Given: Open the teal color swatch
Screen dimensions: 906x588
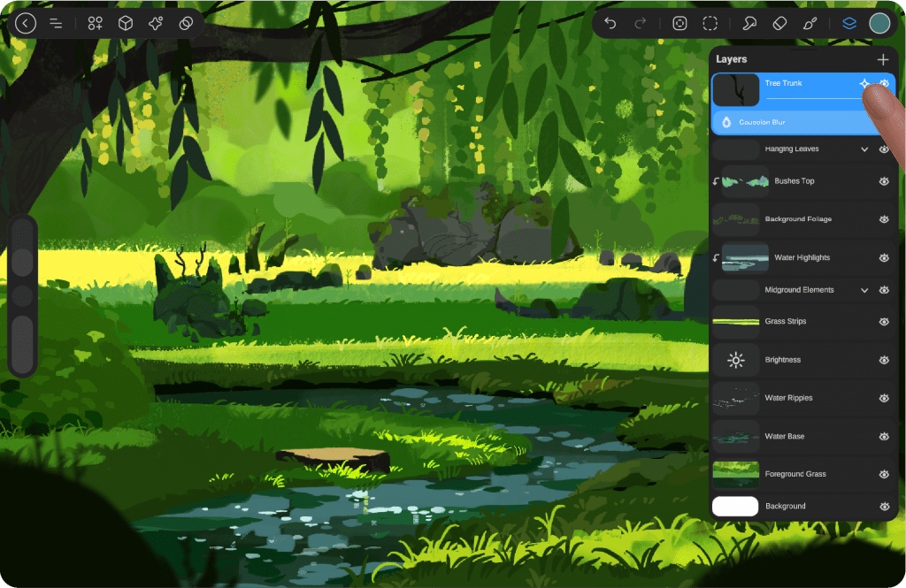Looking at the screenshot, I should tap(879, 24).
